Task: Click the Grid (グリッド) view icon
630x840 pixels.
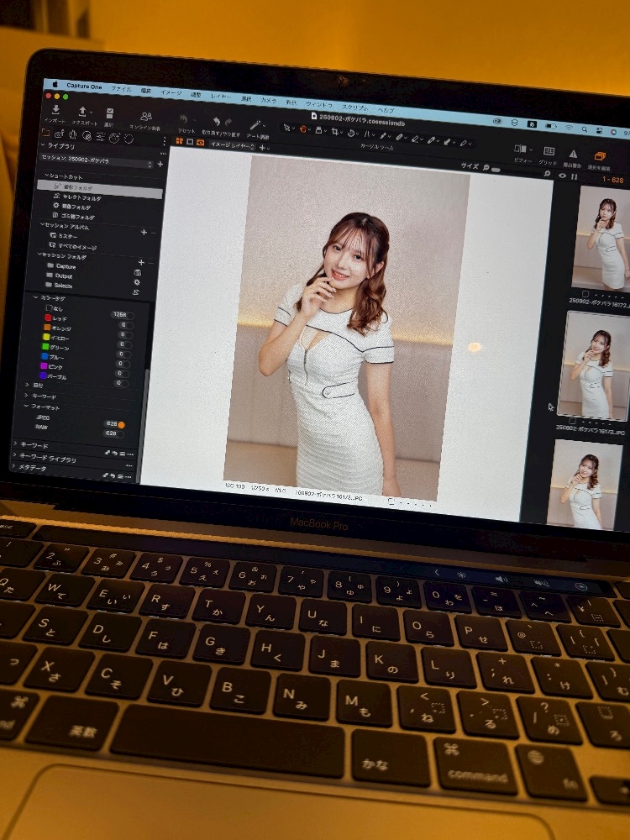Action: click(x=548, y=153)
